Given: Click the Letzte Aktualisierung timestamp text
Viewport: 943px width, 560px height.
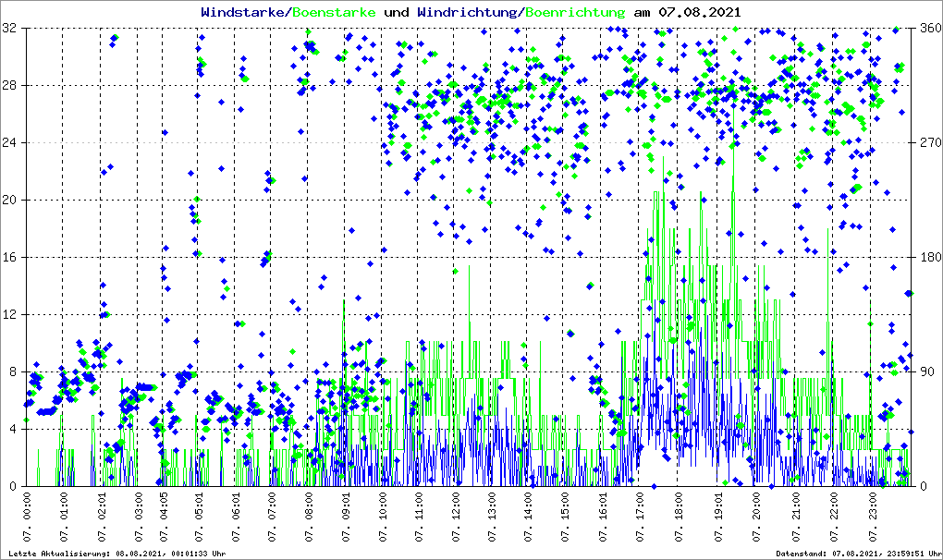Looking at the screenshot, I should pos(116,554).
